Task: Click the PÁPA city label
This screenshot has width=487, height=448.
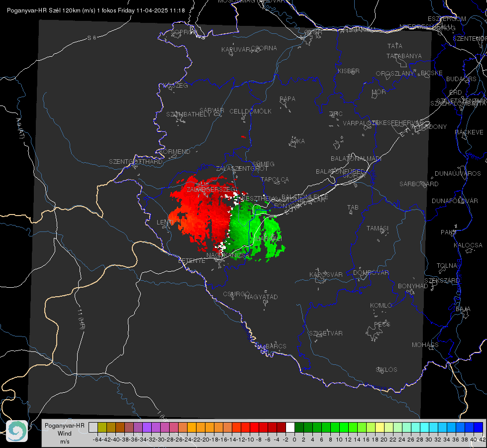Action: pos(288,99)
